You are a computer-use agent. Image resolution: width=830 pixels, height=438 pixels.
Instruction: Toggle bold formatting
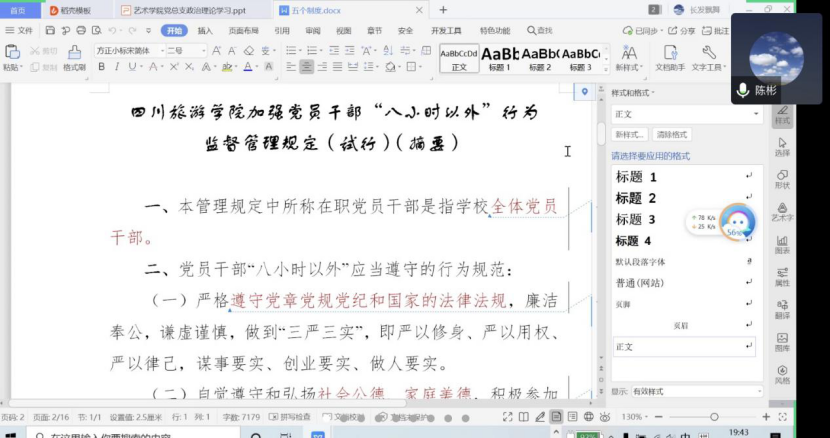pos(102,67)
